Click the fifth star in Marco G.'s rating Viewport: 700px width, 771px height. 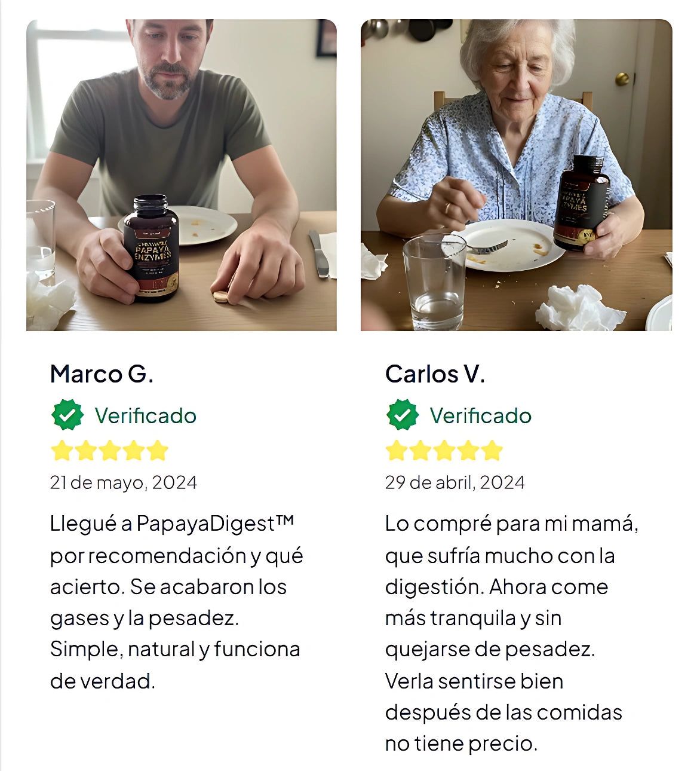tap(157, 451)
